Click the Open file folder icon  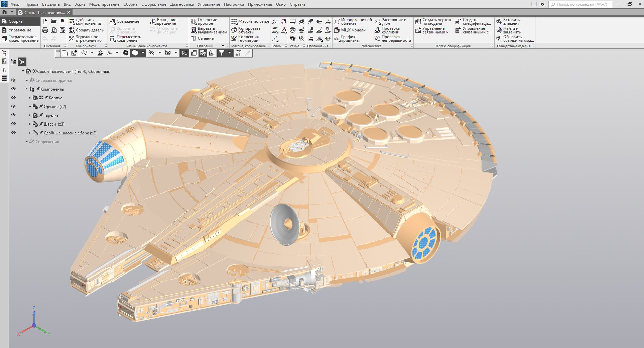click(x=54, y=21)
